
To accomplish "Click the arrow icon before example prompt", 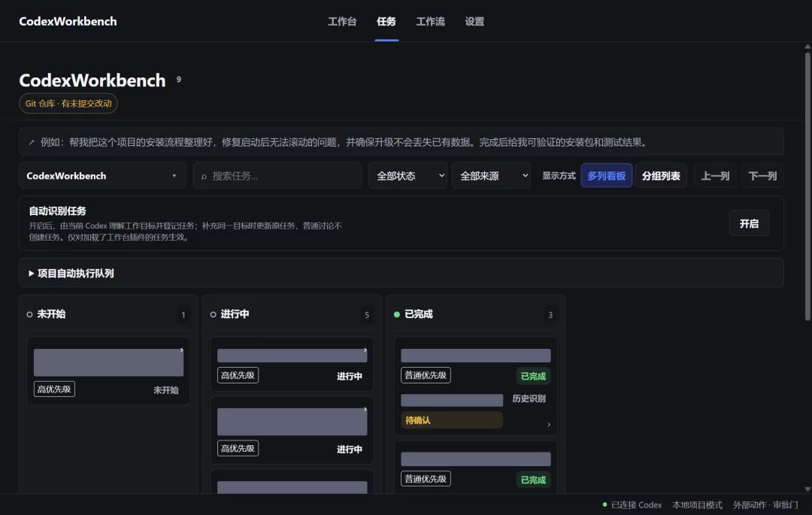I will click(x=31, y=142).
